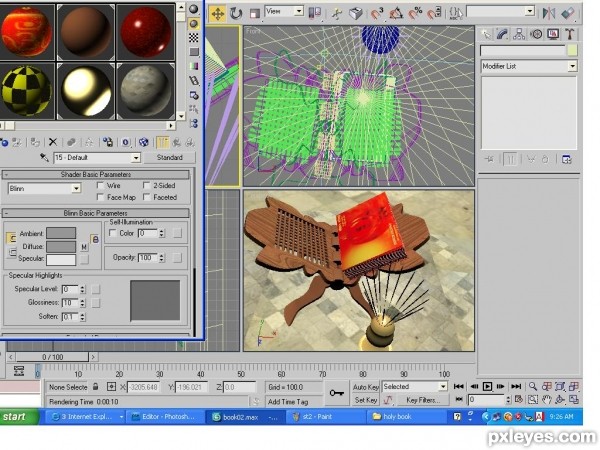Click the Diffuse color swatch
This screenshot has height=450, width=600.
click(61, 247)
